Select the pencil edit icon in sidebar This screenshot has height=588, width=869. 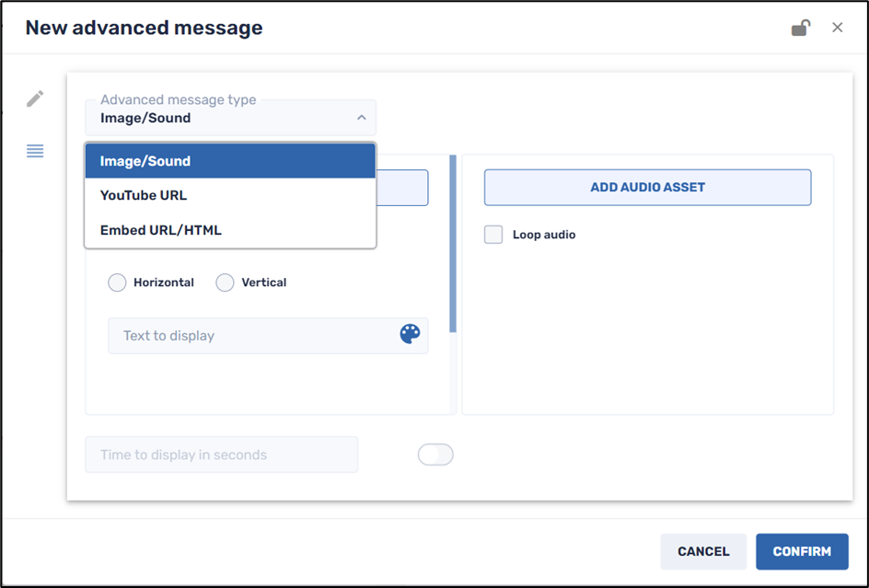click(x=35, y=98)
